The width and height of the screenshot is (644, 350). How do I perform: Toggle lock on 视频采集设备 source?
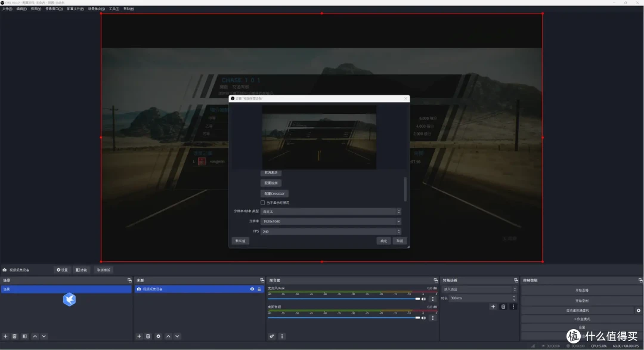259,289
